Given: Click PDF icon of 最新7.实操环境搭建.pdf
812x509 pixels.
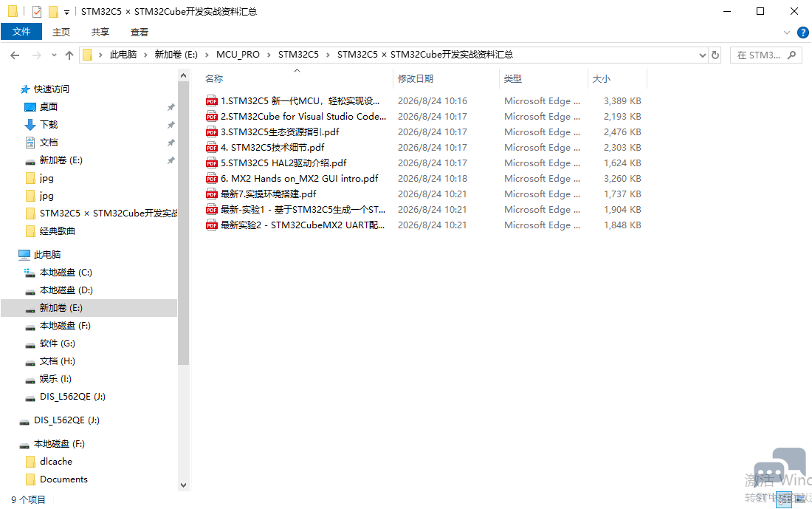Looking at the screenshot, I should click(211, 194).
